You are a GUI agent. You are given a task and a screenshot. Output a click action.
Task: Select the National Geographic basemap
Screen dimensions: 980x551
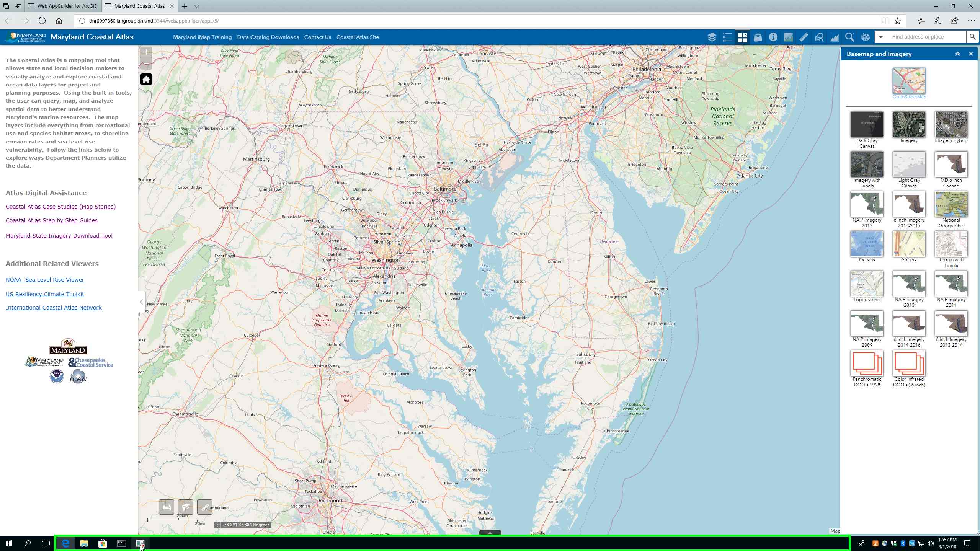pos(951,204)
